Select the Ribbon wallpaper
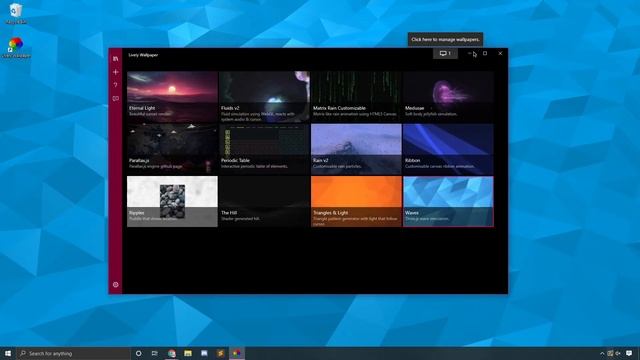This screenshot has height=360, width=640. [x=448, y=149]
